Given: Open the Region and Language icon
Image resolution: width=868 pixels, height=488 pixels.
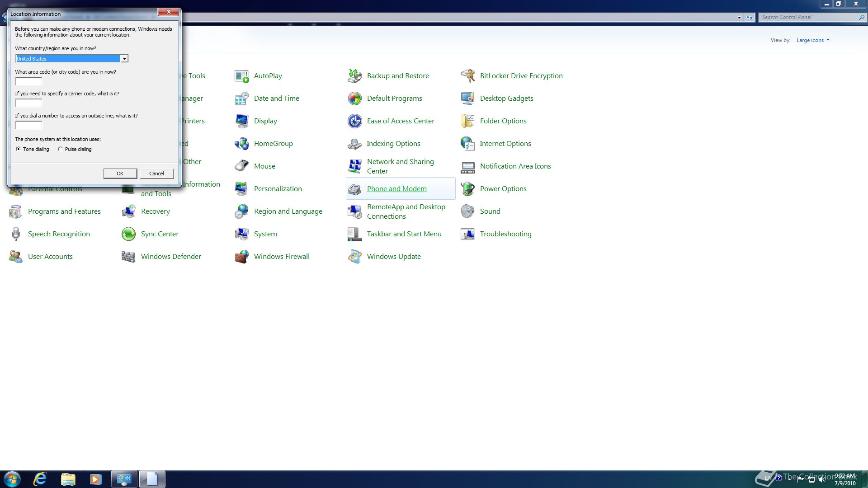Looking at the screenshot, I should tap(241, 211).
